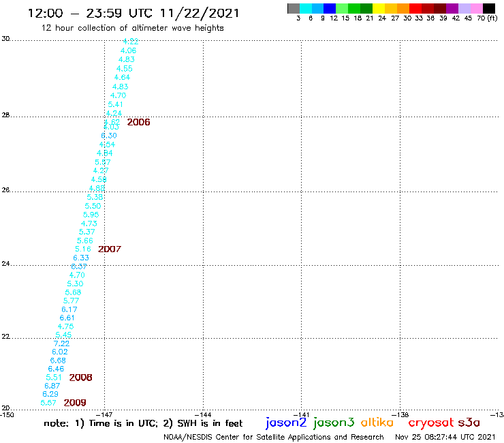504x443 pixels.
Task: Click the latitude axis label "22"
Action: click(5, 337)
